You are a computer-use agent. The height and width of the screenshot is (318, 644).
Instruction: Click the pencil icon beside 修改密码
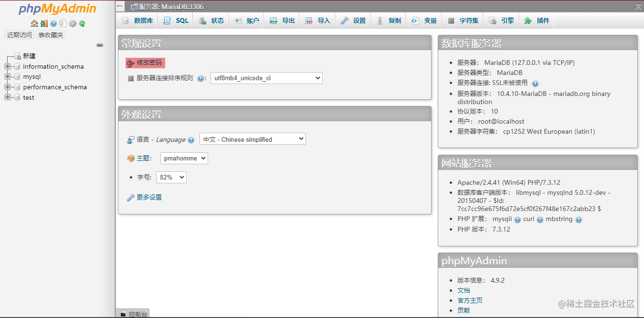[131, 64]
